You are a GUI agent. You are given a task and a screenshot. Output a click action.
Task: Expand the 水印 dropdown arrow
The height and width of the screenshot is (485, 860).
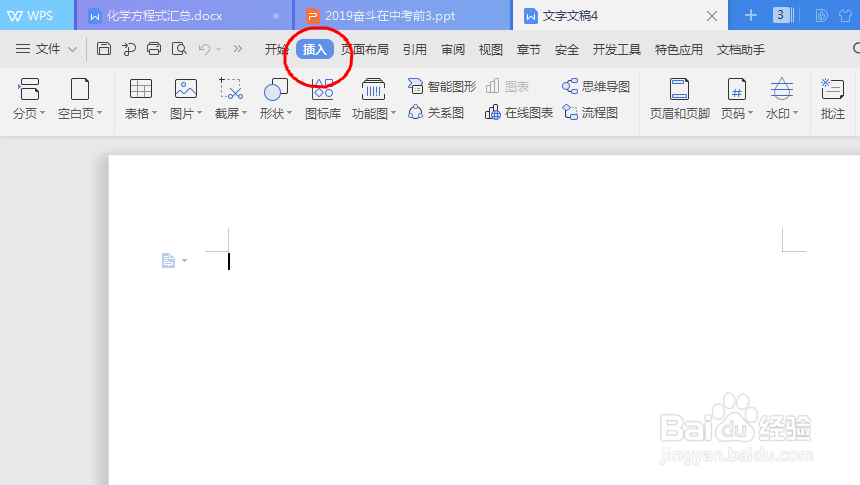795,113
